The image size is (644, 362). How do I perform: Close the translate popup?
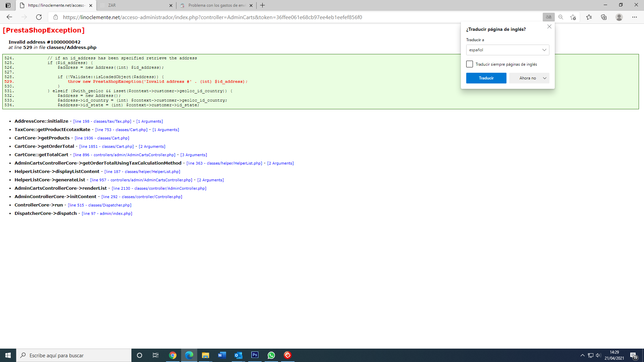pos(549,27)
